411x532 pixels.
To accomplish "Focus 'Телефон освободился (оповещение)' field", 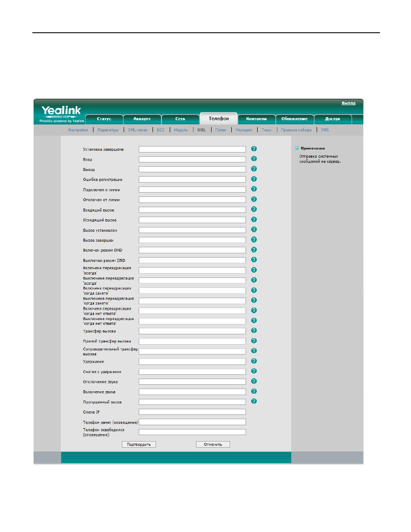I will click(x=192, y=432).
